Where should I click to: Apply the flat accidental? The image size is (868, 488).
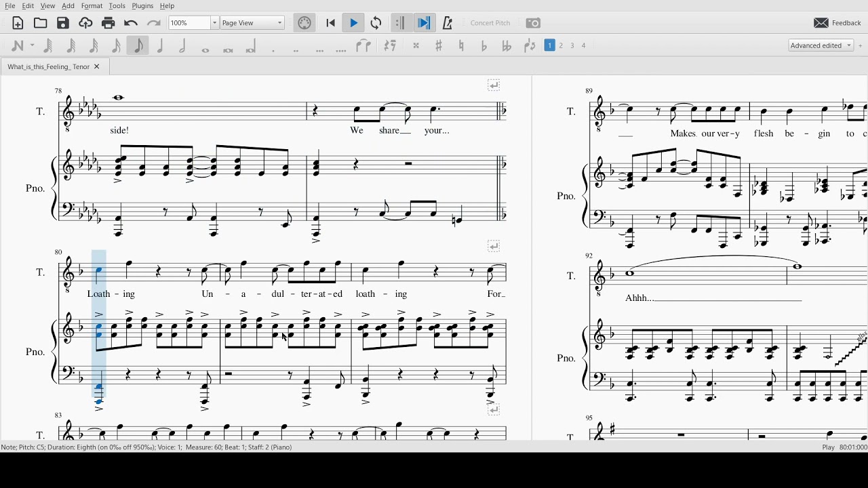pos(484,45)
